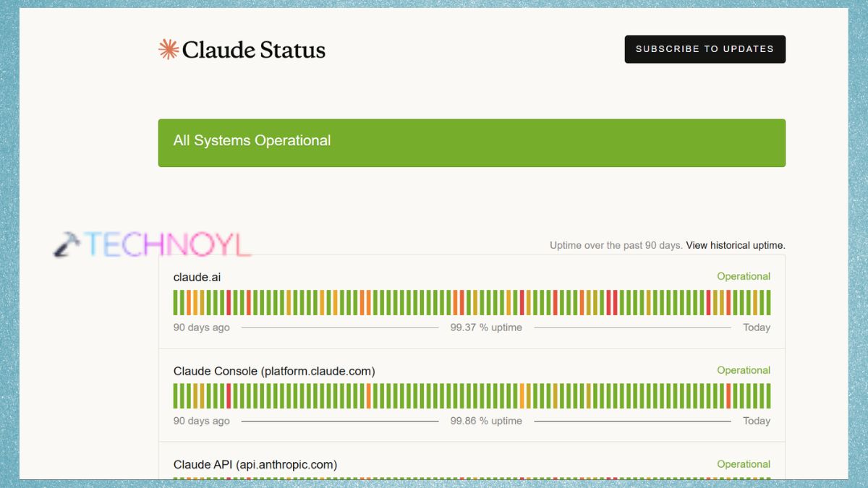Click '90 days ago' under Claude Console
This screenshot has width=868, height=488.
[x=202, y=421]
